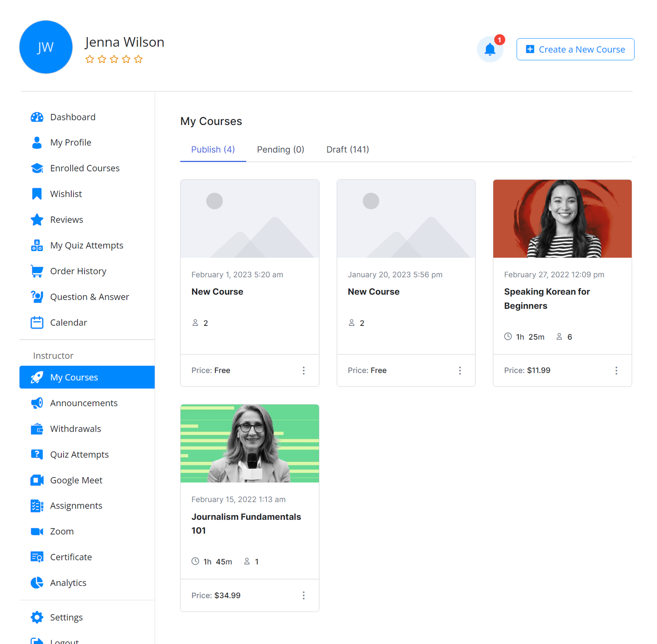Click the notification bell icon
This screenshot has width=657, height=644.
pyautogui.click(x=489, y=50)
